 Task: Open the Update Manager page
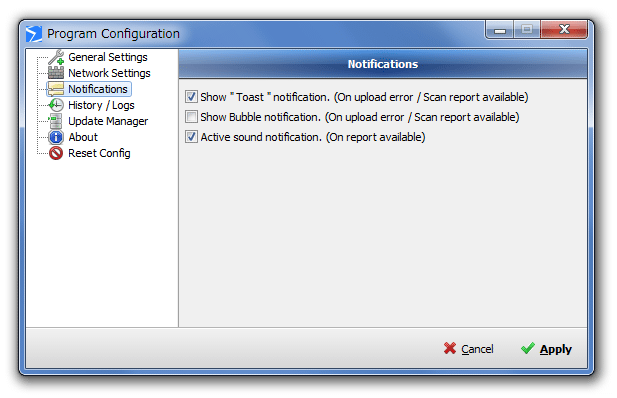tap(108, 121)
